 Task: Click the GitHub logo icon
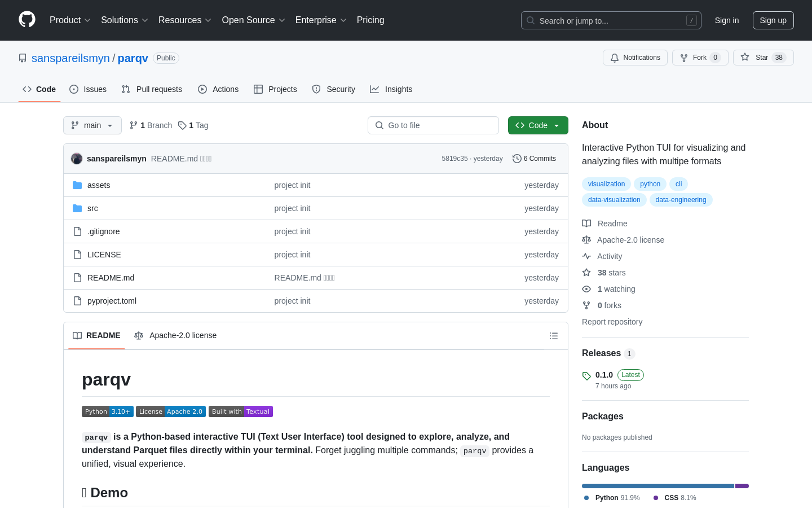click(27, 20)
